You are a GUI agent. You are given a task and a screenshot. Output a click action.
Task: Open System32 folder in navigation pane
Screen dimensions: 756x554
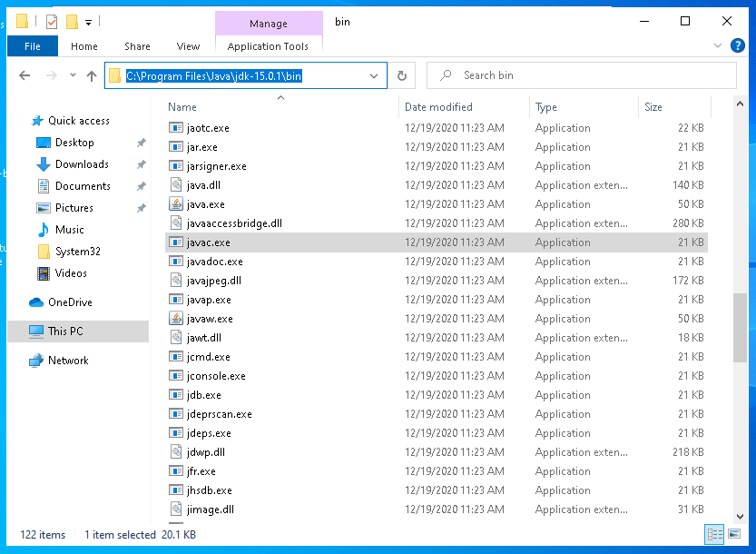[x=78, y=252]
